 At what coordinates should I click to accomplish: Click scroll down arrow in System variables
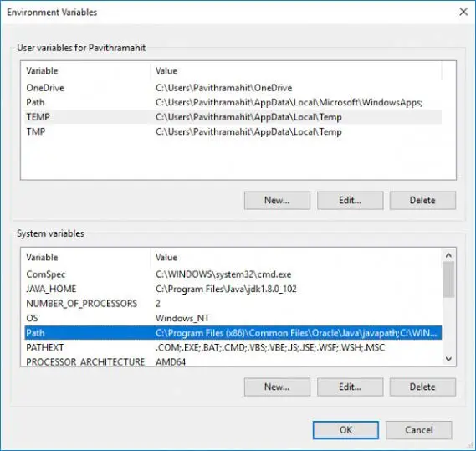(x=448, y=359)
